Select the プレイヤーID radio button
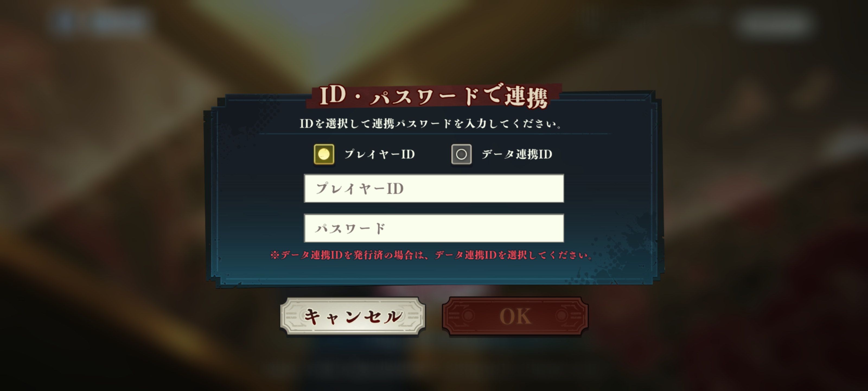The width and height of the screenshot is (868, 391). coord(324,154)
